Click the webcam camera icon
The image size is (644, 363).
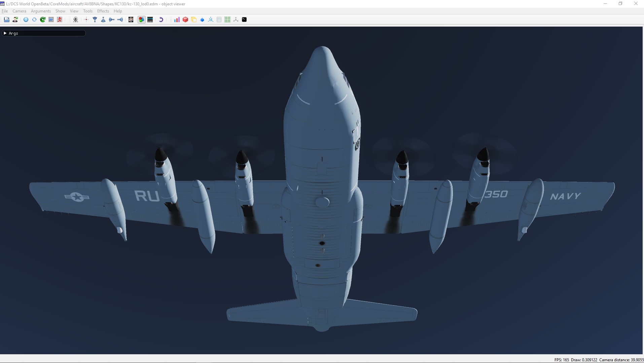76,20
